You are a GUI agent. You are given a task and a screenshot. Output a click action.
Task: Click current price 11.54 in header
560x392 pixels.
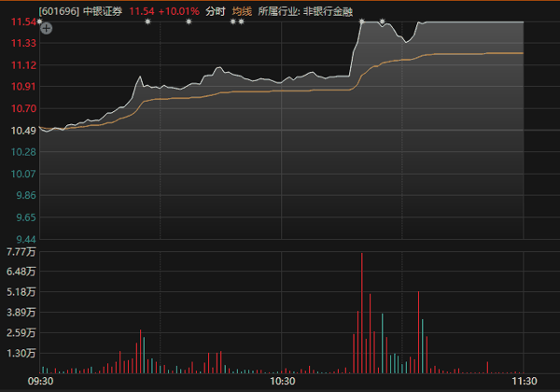click(142, 11)
